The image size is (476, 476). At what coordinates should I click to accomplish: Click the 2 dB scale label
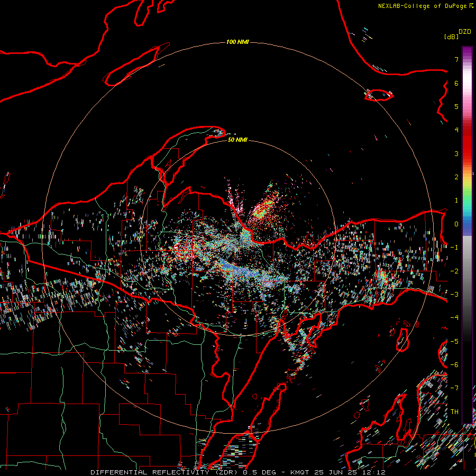[456, 177]
